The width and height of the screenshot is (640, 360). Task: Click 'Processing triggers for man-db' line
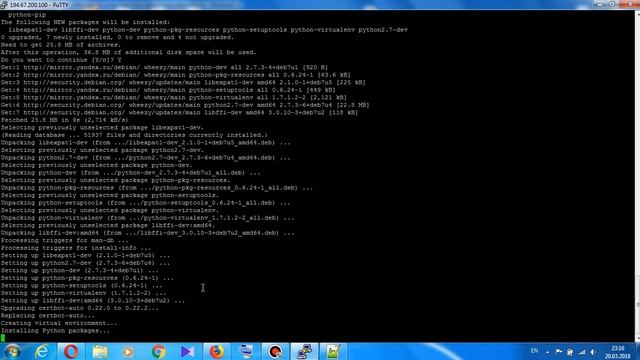point(64,240)
